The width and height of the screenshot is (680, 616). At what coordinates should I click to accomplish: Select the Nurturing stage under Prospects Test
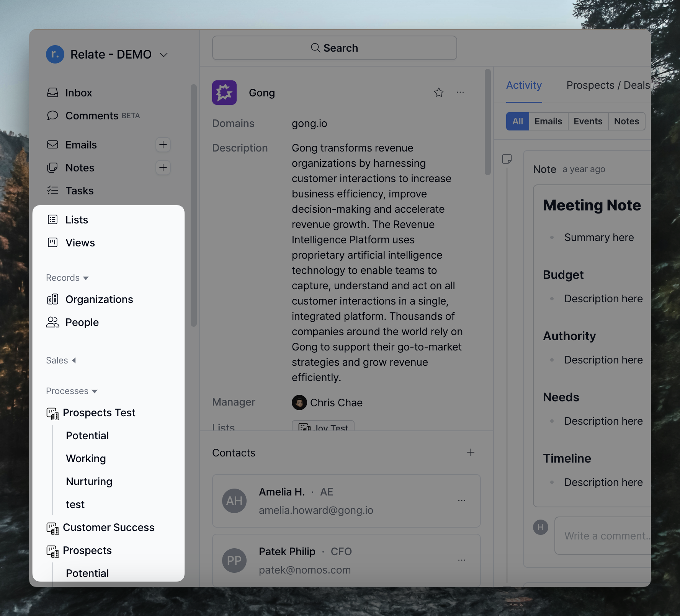click(x=89, y=481)
